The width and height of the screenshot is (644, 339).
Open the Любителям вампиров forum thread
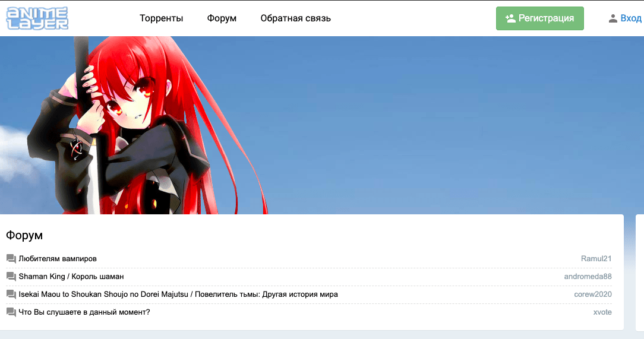pyautogui.click(x=58, y=259)
